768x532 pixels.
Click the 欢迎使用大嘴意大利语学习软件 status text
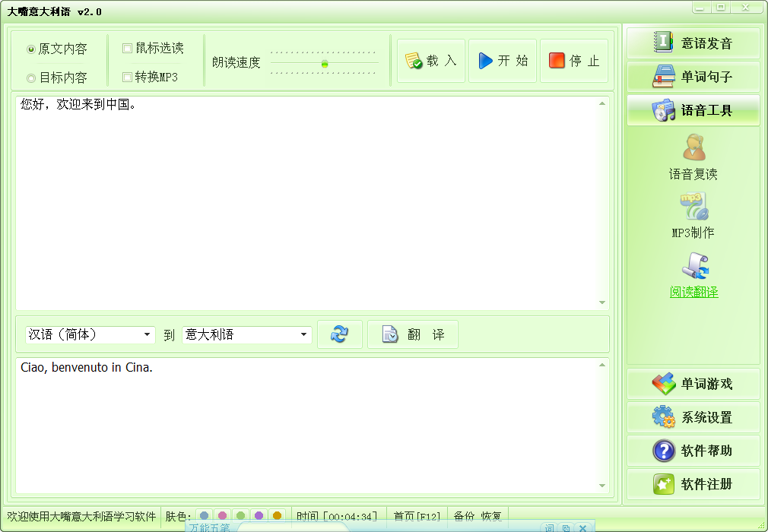click(x=81, y=516)
